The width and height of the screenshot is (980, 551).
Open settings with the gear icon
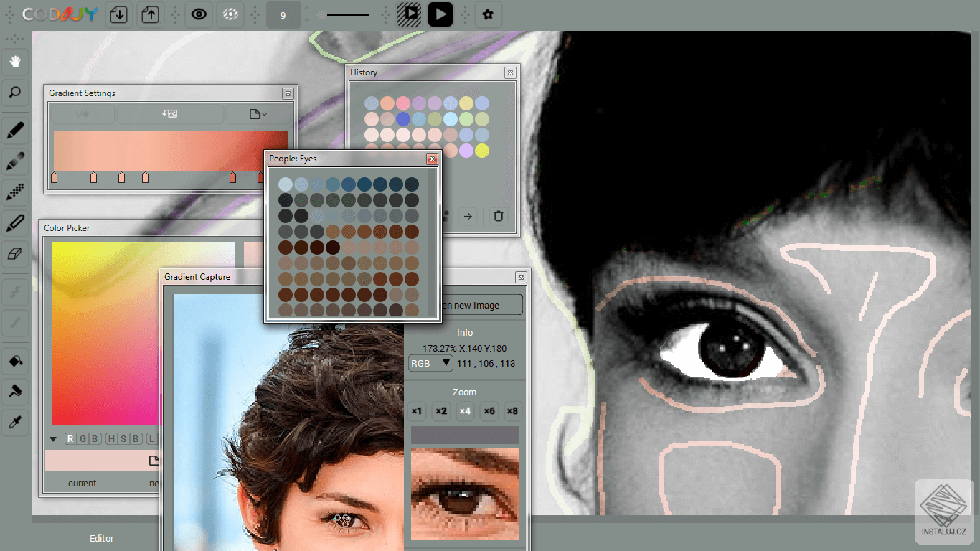(x=488, y=14)
